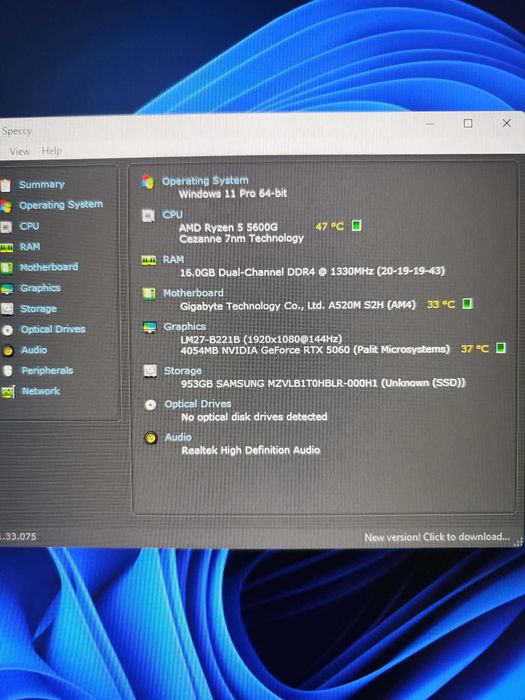The width and height of the screenshot is (525, 700).
Task: Open Graphics details from sidebar
Action: (41, 288)
